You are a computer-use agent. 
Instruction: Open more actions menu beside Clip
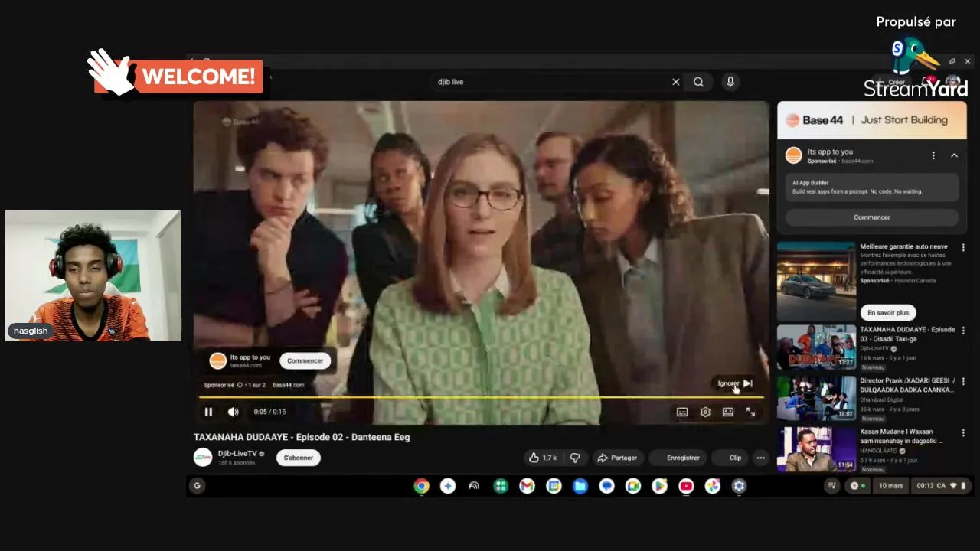pos(760,458)
